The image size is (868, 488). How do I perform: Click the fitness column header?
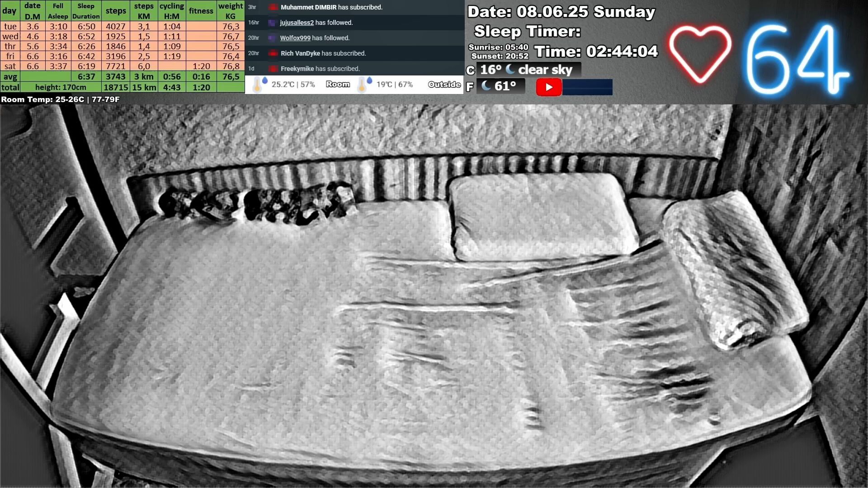pos(201,10)
